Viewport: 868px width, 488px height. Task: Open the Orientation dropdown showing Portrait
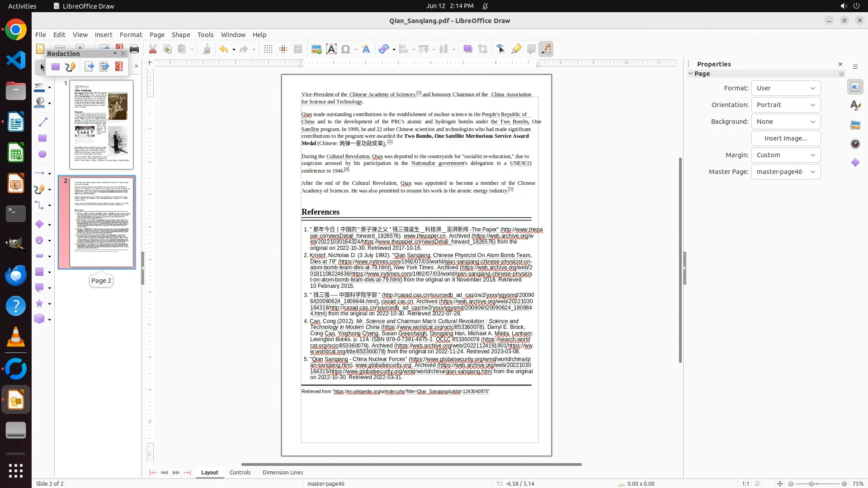click(x=786, y=105)
